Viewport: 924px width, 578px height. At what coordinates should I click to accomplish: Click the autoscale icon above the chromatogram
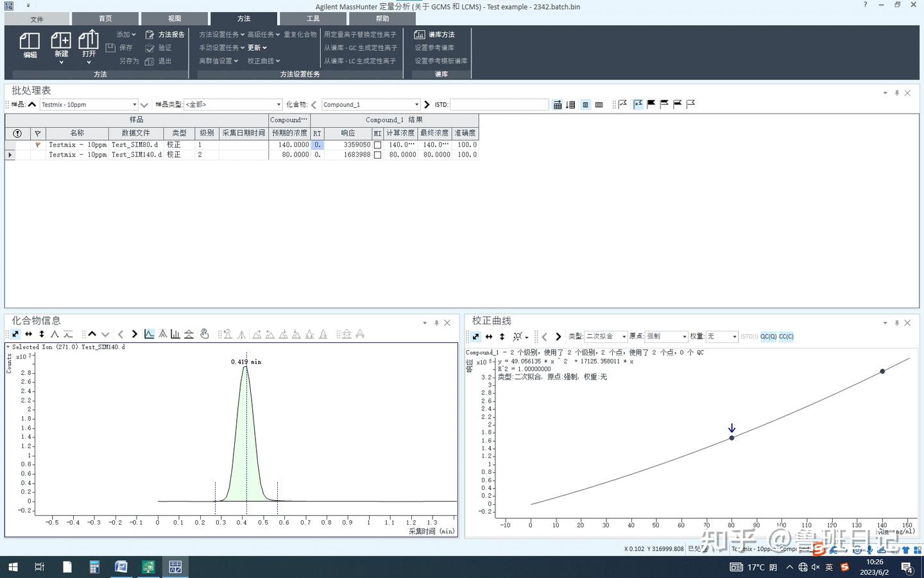(15, 334)
